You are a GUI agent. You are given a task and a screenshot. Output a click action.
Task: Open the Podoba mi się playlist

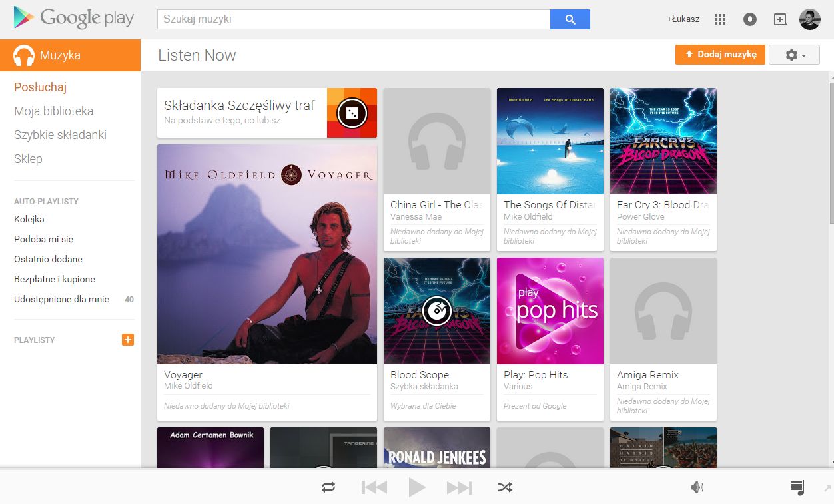click(x=44, y=239)
